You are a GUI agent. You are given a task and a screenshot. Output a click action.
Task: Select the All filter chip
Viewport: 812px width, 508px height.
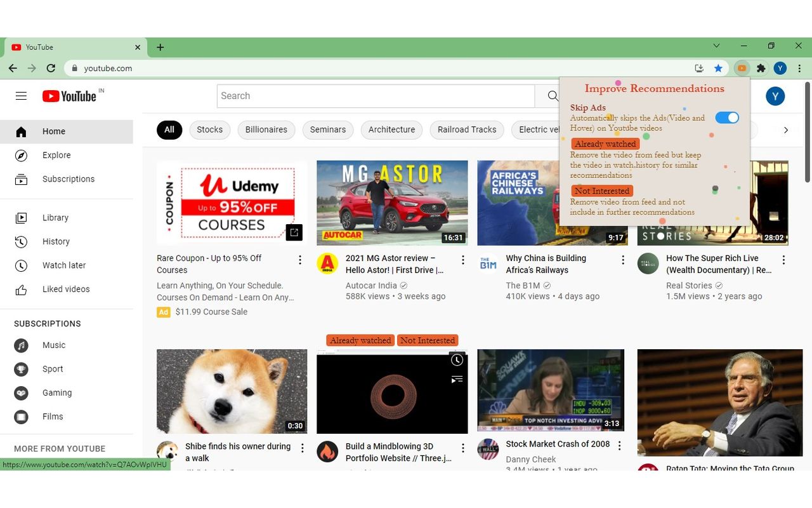click(x=169, y=130)
